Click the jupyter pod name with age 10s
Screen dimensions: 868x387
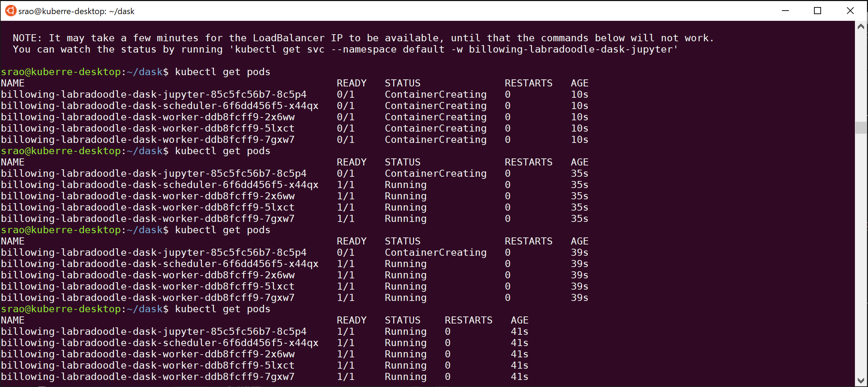[154, 95]
